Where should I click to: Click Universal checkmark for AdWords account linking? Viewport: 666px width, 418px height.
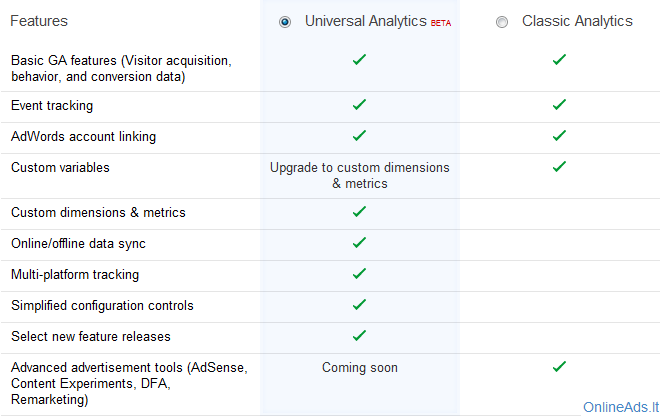click(x=359, y=136)
